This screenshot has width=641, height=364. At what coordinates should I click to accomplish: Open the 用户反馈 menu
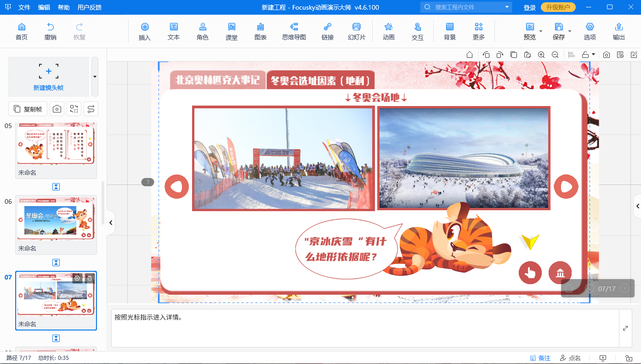tap(90, 7)
